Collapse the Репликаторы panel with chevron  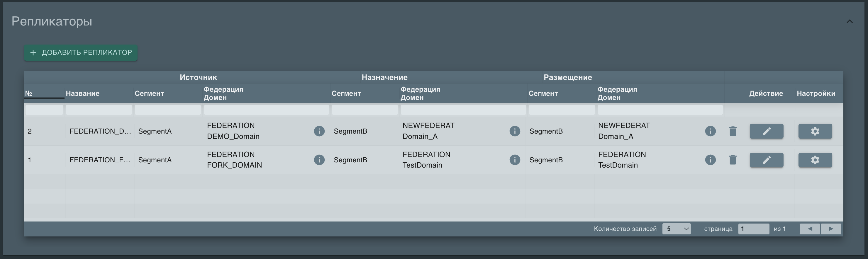click(850, 22)
